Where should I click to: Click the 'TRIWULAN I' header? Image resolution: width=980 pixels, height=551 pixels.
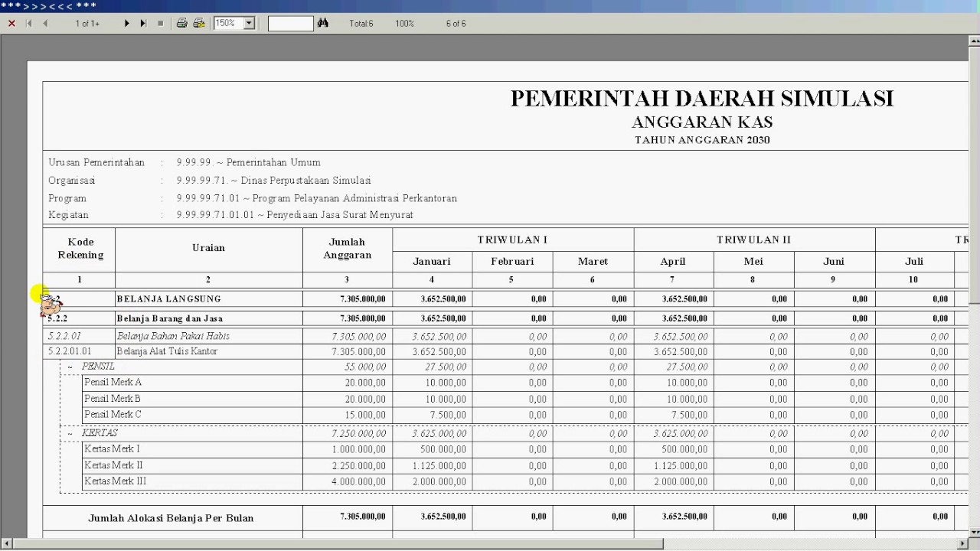click(512, 240)
